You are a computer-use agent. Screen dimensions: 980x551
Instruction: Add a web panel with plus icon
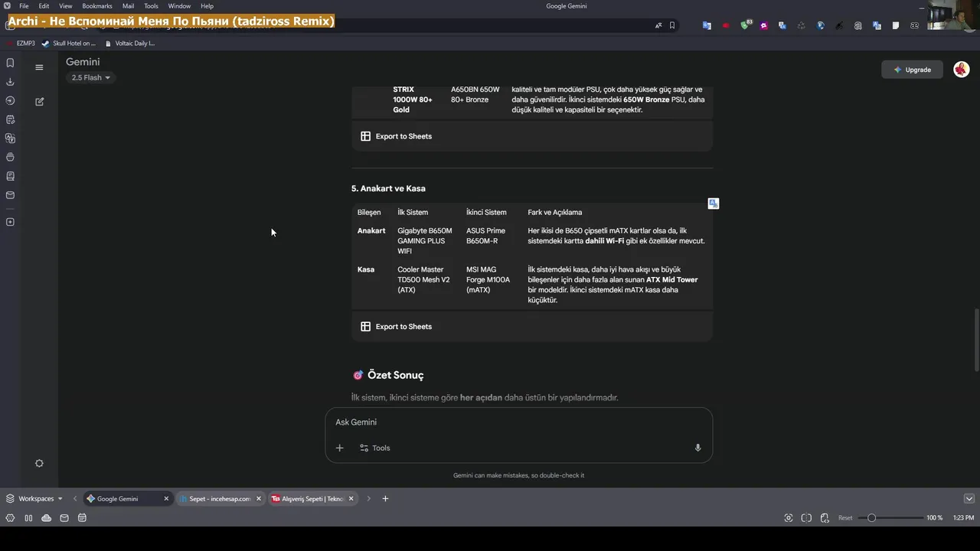click(x=10, y=222)
